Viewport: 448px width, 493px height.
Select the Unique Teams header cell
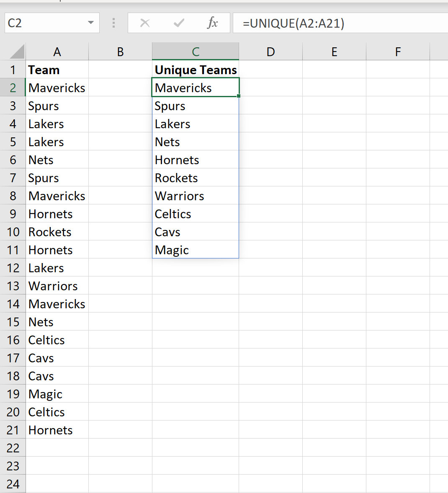pyautogui.click(x=196, y=70)
